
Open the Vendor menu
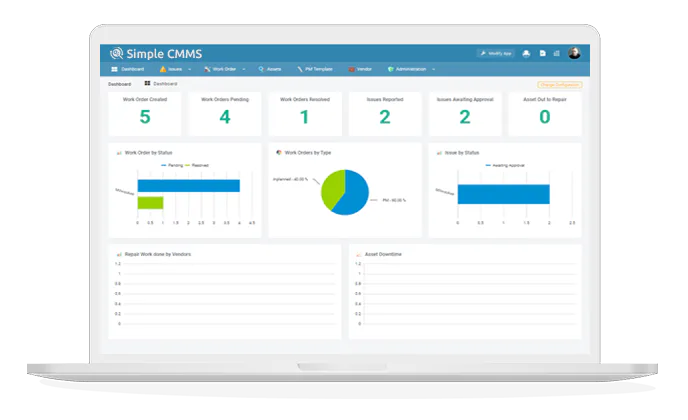coord(360,69)
